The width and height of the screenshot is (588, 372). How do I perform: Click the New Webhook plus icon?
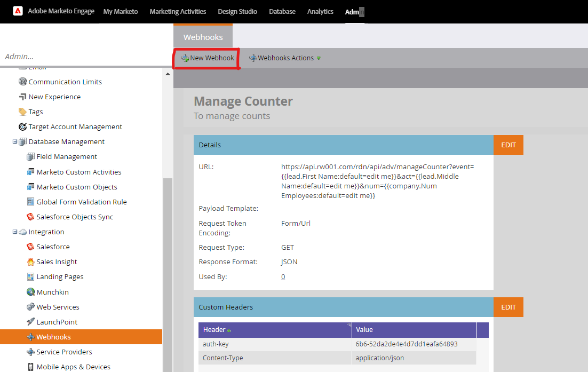coord(185,58)
